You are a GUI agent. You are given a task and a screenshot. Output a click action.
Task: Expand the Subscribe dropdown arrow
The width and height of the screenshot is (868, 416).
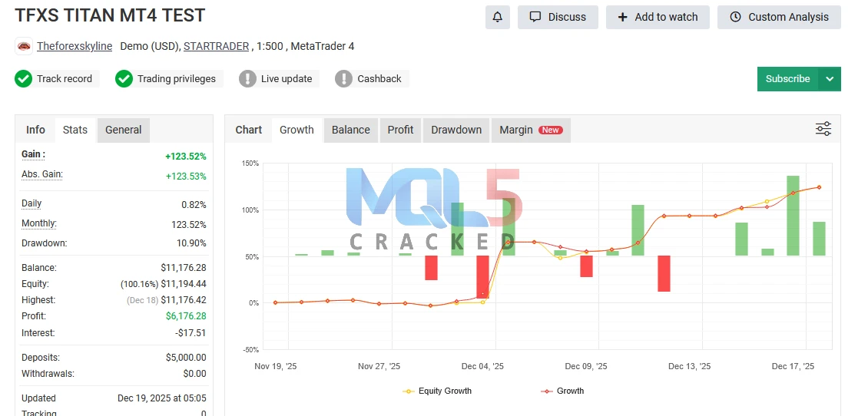point(830,79)
